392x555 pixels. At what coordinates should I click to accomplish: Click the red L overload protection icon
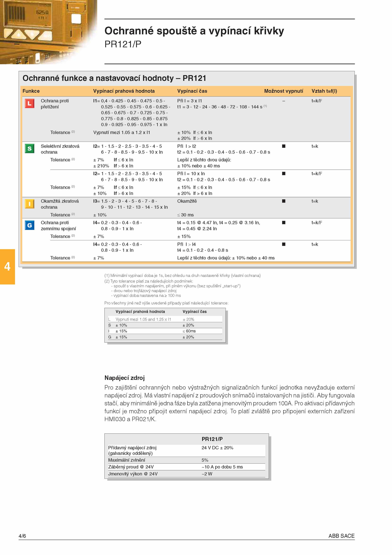(x=29, y=103)
